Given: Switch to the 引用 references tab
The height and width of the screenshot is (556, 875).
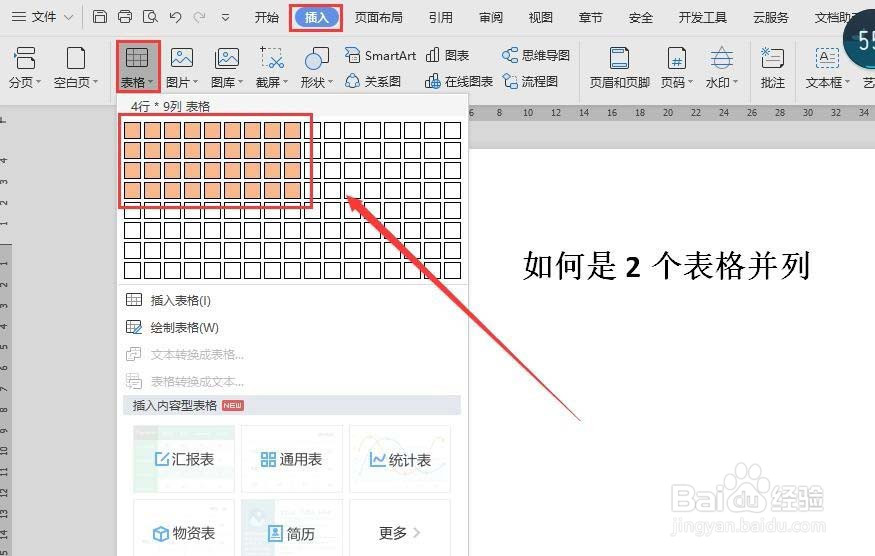Looking at the screenshot, I should 440,17.
